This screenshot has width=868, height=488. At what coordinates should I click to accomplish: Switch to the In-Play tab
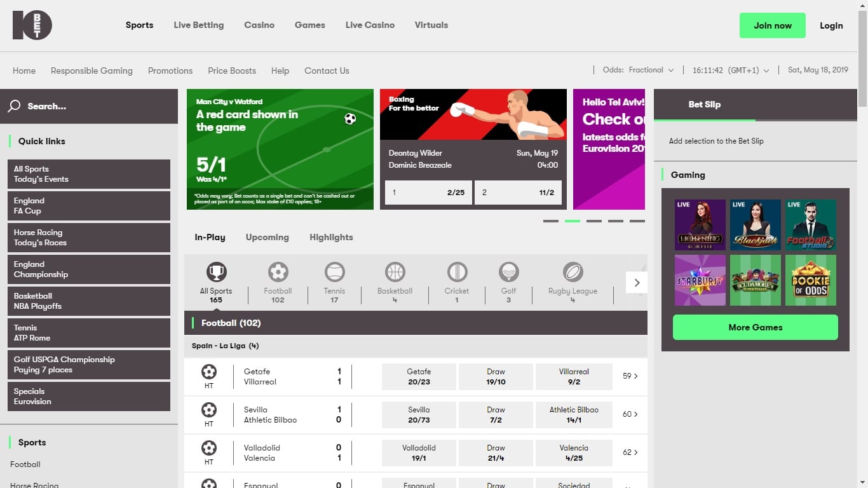tap(210, 237)
